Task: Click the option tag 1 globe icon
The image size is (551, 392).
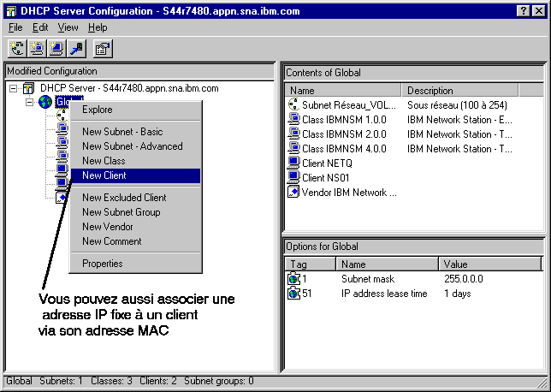Action: point(293,279)
